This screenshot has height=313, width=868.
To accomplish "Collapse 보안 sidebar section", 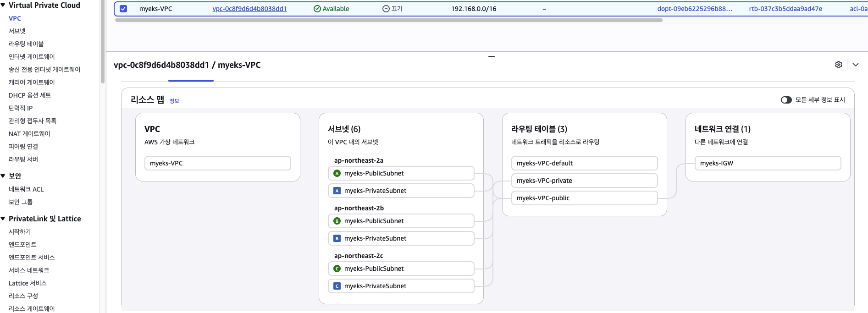I will click(3, 176).
